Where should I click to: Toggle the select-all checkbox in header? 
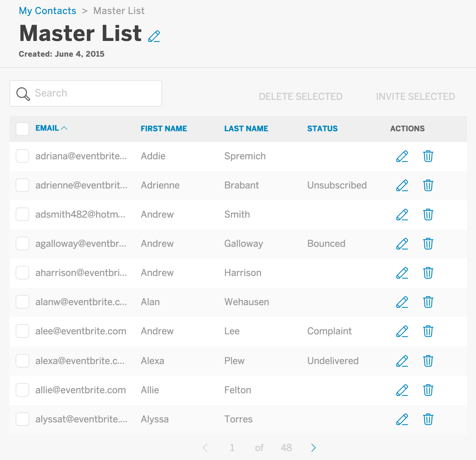pos(22,129)
